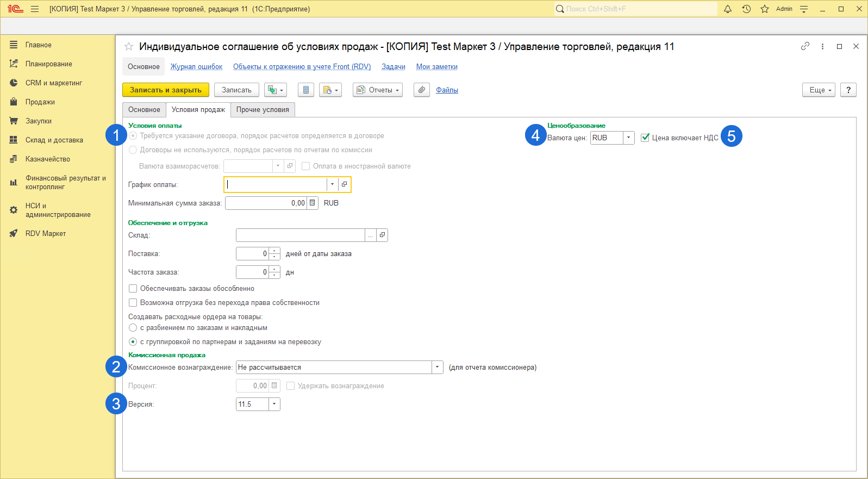Open notifications bell icon
Screen dimensions: 868x479
point(728,9)
